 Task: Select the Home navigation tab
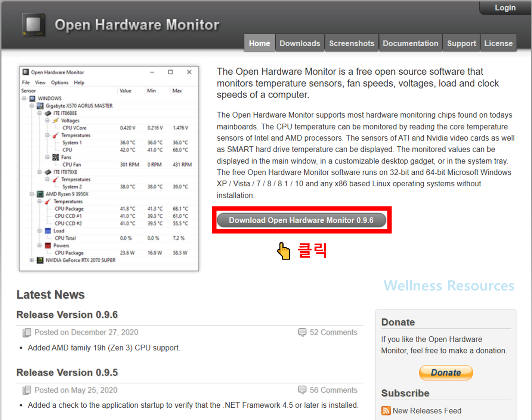260,43
